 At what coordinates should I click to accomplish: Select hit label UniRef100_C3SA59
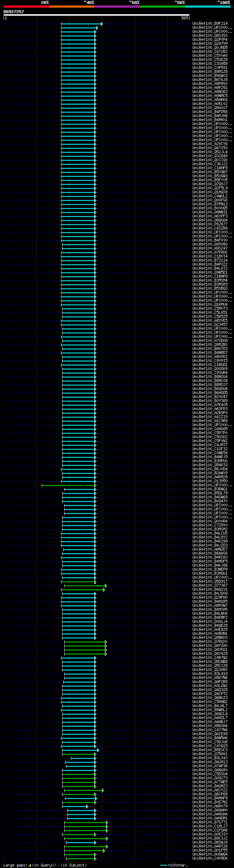[x=210, y=64]
